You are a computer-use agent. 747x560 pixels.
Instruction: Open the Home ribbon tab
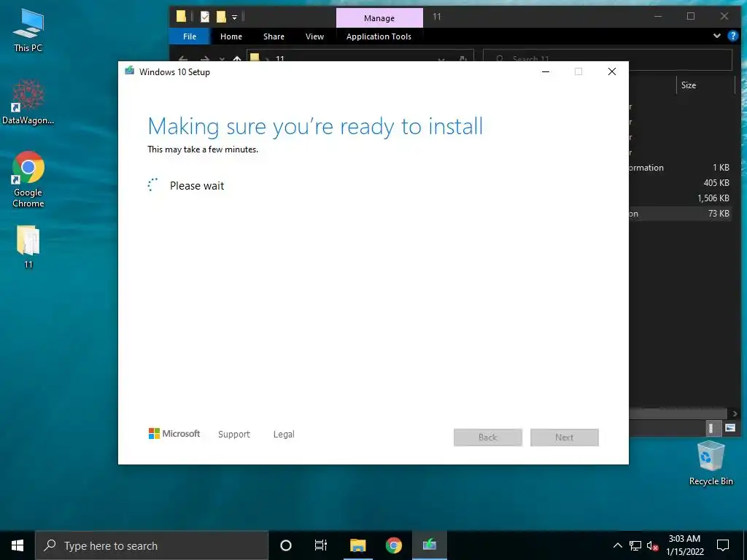coord(231,36)
